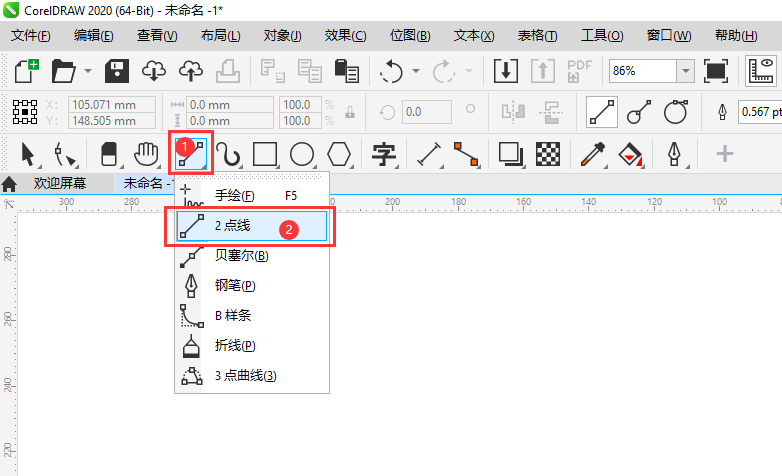Create a new document
The image size is (782, 476).
coord(26,71)
